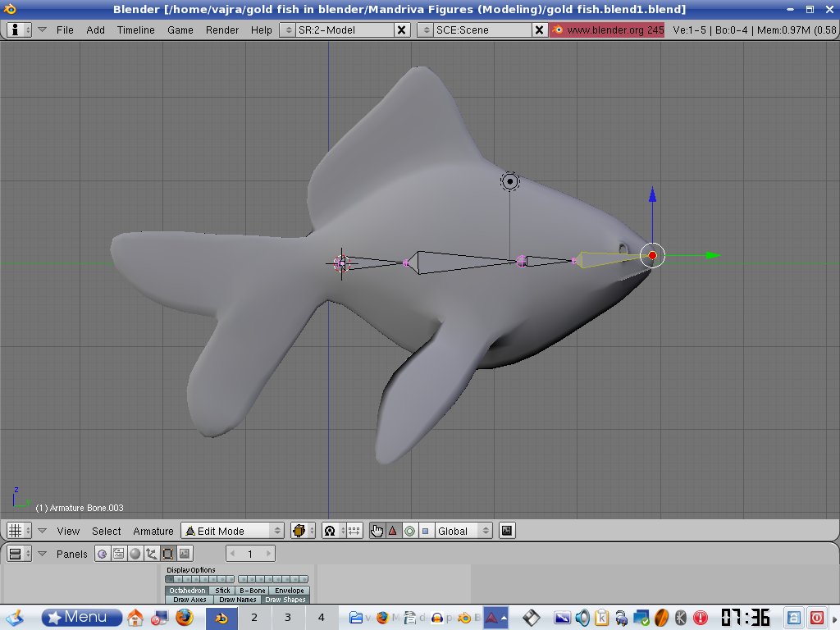Select the scale manipulator square icon

[x=425, y=531]
